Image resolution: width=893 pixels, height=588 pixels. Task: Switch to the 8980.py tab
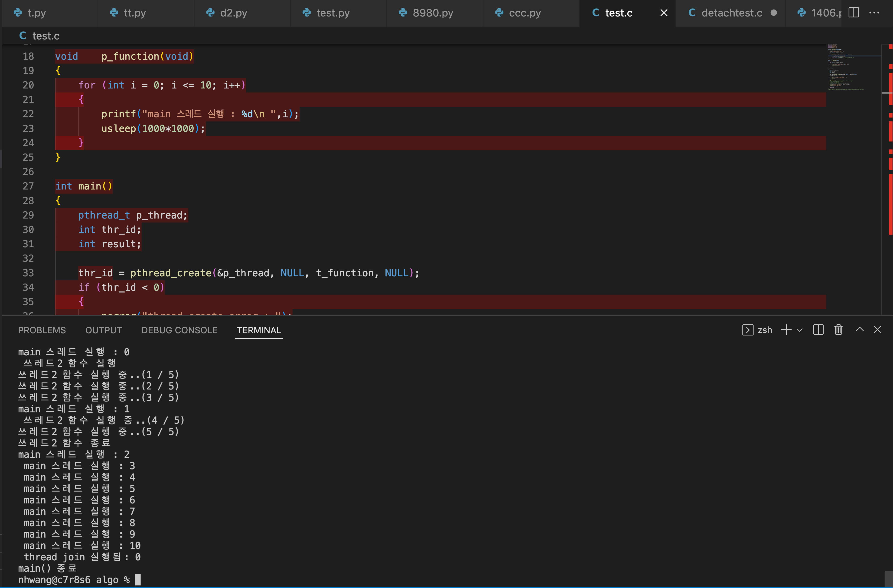pyautogui.click(x=434, y=13)
